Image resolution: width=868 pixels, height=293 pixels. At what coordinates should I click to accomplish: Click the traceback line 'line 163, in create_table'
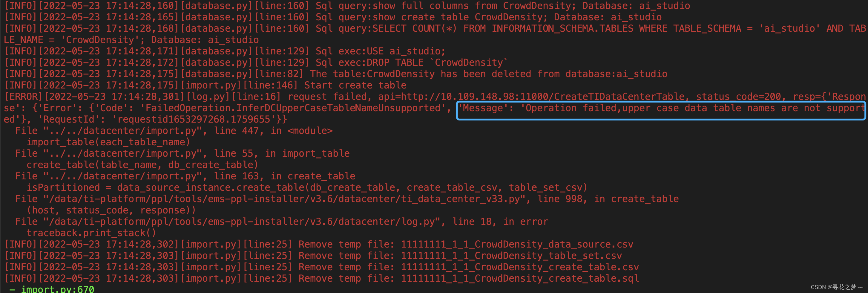(285, 176)
